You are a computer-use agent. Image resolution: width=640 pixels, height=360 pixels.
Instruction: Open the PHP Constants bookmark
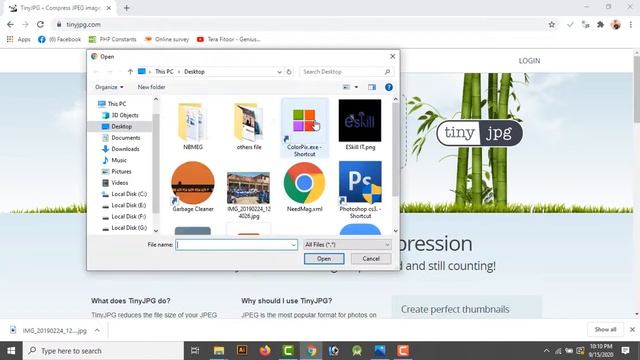click(113, 39)
